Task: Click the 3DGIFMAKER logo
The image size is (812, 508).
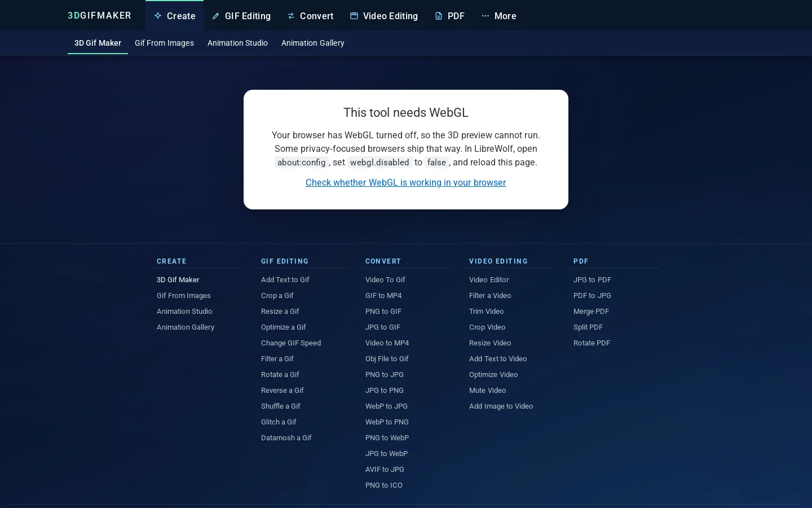Action: tap(99, 16)
